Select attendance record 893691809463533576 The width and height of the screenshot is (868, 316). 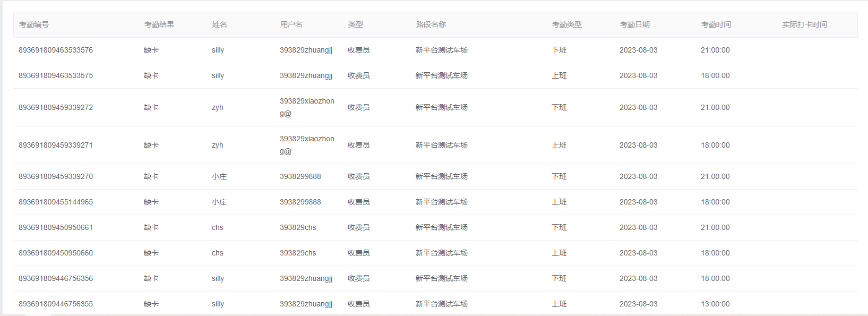pyautogui.click(x=56, y=50)
